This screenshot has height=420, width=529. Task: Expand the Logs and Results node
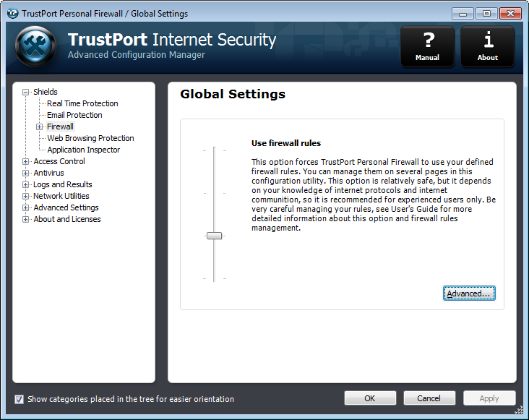point(25,184)
